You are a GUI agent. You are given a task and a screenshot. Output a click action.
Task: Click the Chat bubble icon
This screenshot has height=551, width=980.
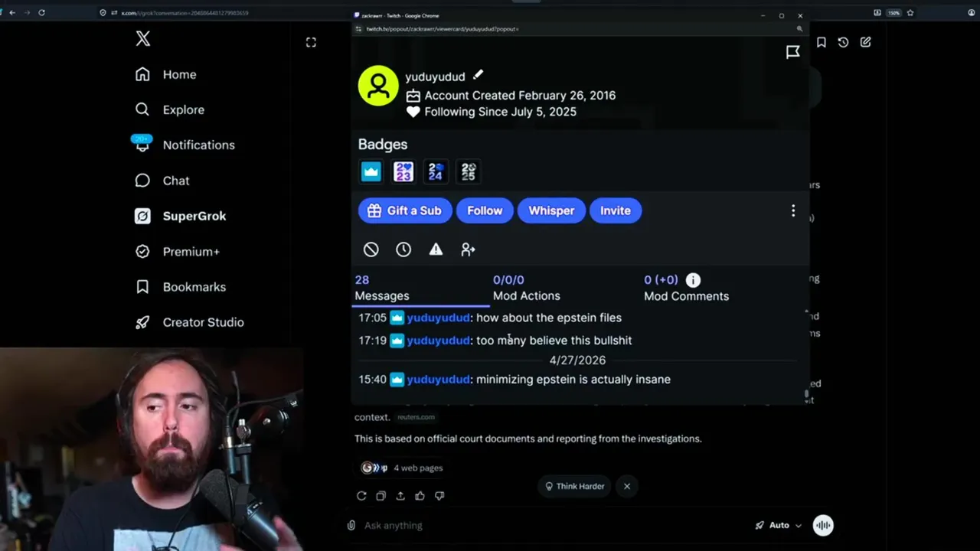[142, 181]
